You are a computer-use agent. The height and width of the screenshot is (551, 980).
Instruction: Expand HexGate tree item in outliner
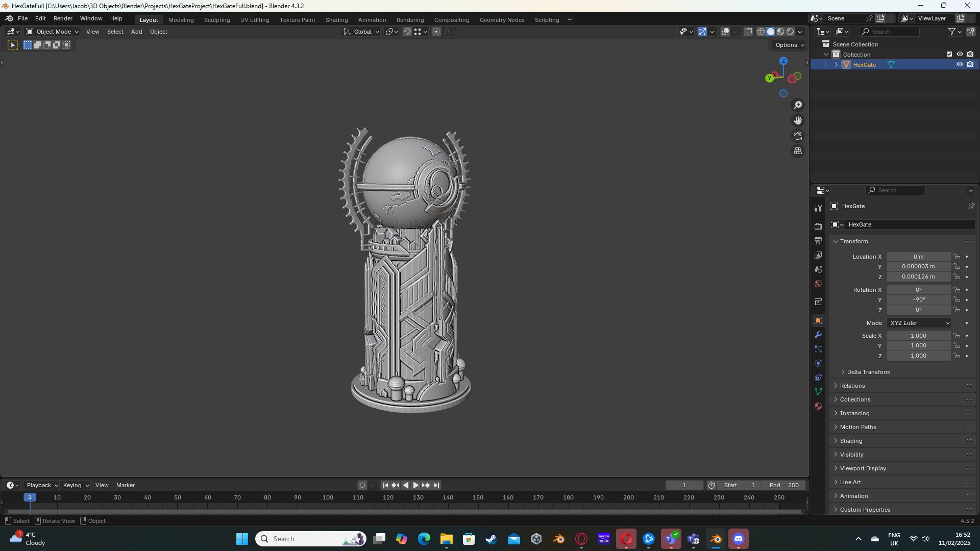pyautogui.click(x=836, y=65)
